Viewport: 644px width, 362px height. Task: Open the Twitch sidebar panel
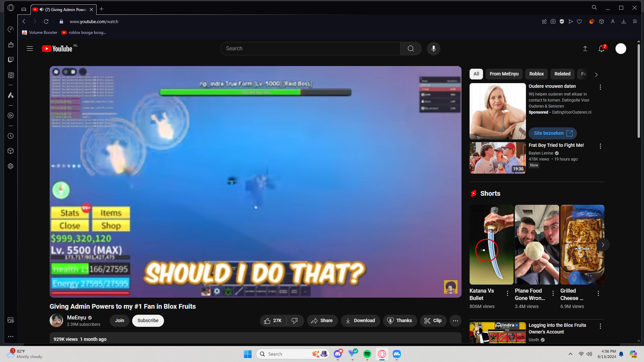11,60
